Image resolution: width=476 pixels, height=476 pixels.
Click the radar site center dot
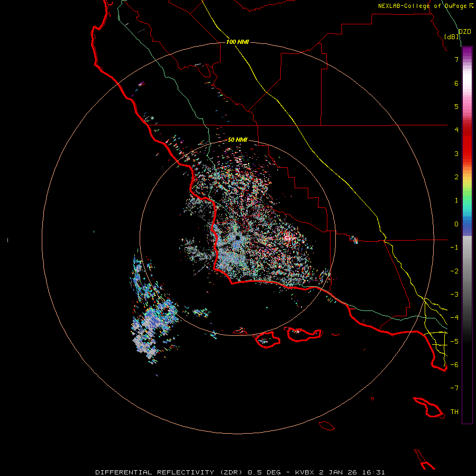(x=237, y=237)
